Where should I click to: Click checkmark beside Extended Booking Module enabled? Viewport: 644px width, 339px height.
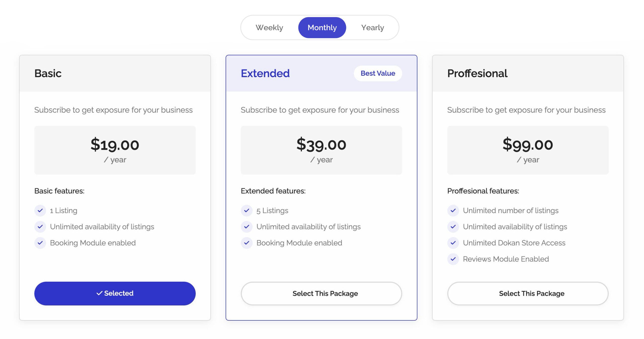(247, 243)
